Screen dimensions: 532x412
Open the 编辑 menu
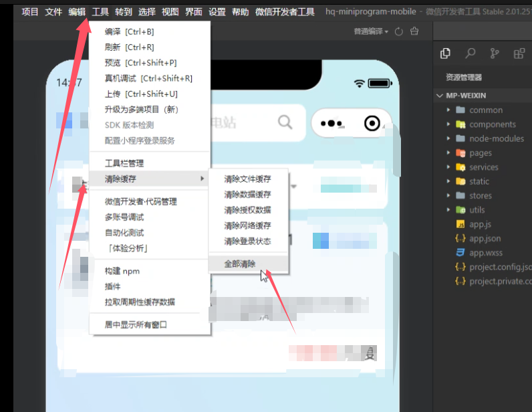(77, 12)
